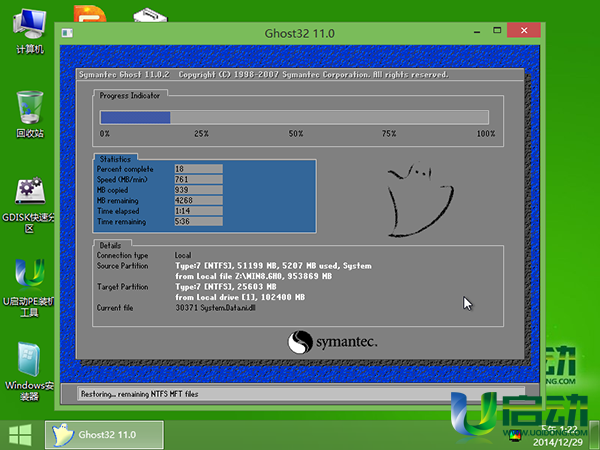Click the 50% progress scale mark
The height and width of the screenshot is (450, 600).
[296, 134]
